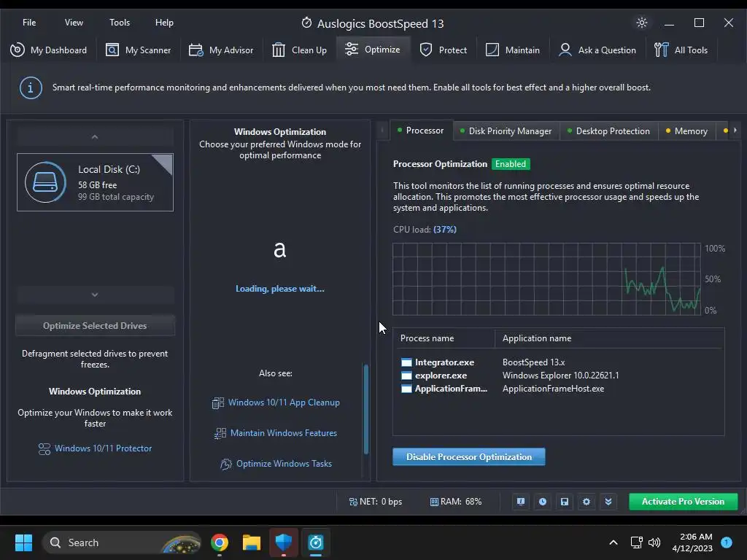Switch to the Disk Priority Manager tab
The image size is (747, 560).
pyautogui.click(x=506, y=131)
